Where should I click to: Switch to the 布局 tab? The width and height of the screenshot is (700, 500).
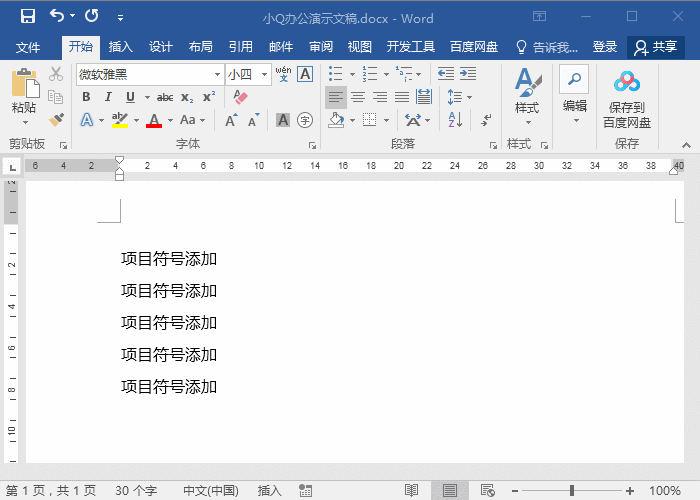point(200,47)
